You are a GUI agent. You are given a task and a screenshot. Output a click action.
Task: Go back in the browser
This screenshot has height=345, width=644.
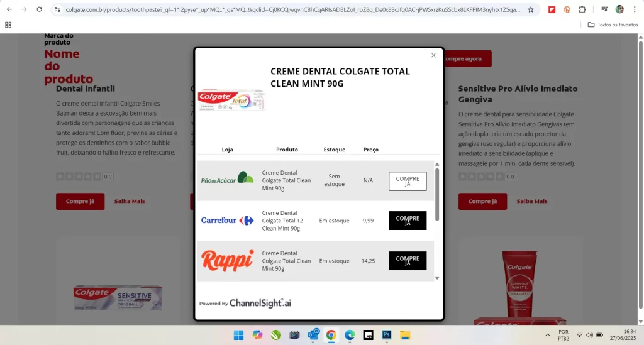[x=9, y=9]
